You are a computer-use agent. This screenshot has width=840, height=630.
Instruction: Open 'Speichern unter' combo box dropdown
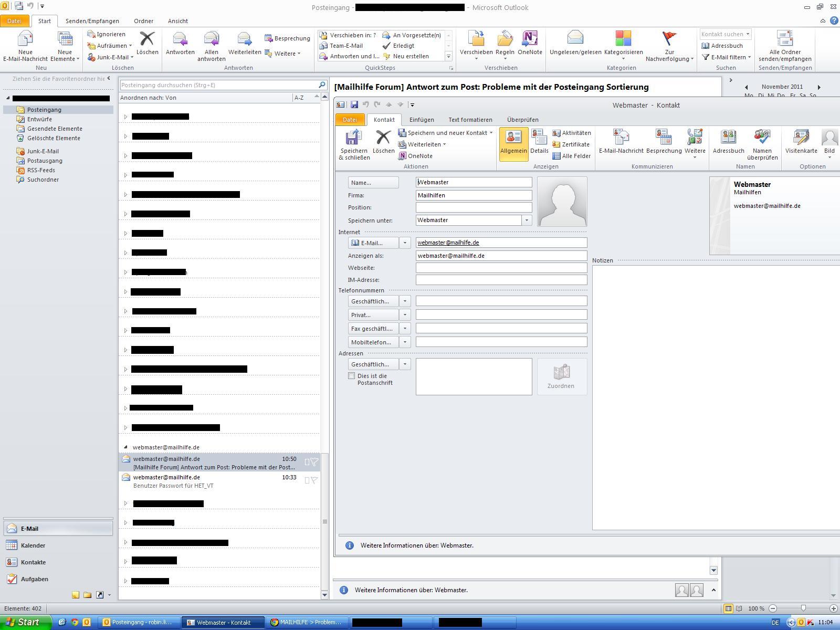(527, 220)
